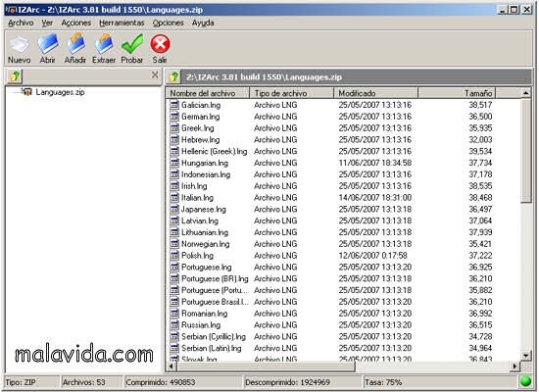
Task: Click the file icon of Galician.lng
Action: pyautogui.click(x=174, y=105)
